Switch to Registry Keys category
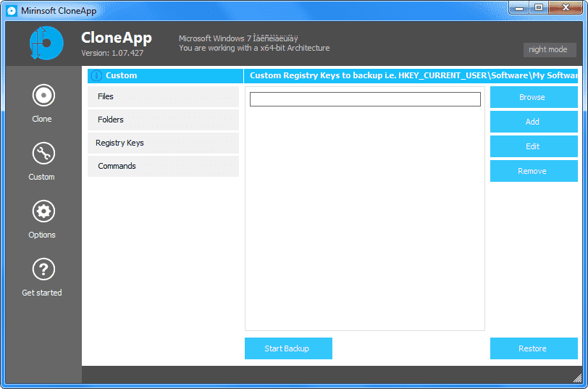588x389 pixels. coord(163,143)
